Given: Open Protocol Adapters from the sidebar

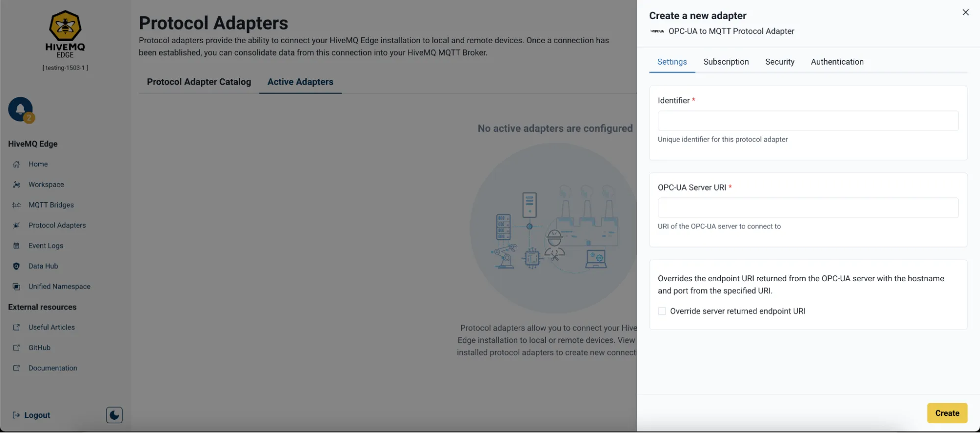Looking at the screenshot, I should tap(57, 225).
